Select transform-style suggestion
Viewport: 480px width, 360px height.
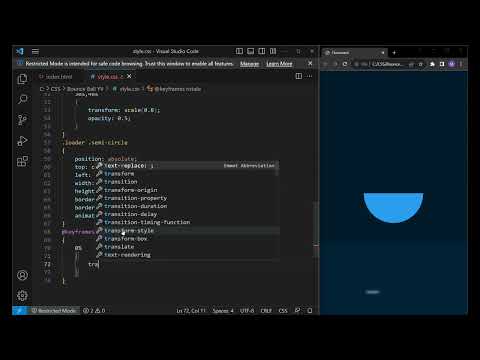187,231
